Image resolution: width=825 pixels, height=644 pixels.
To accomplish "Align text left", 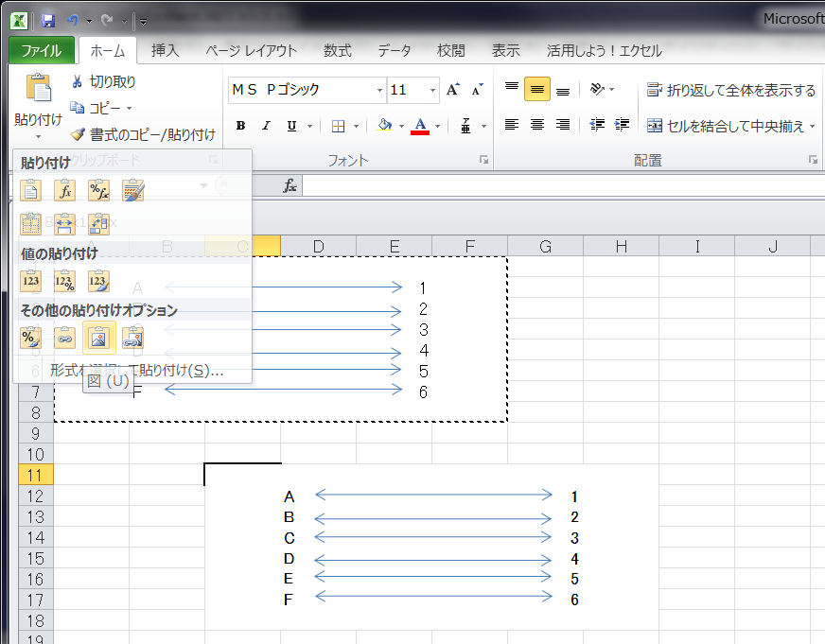I will pyautogui.click(x=512, y=125).
